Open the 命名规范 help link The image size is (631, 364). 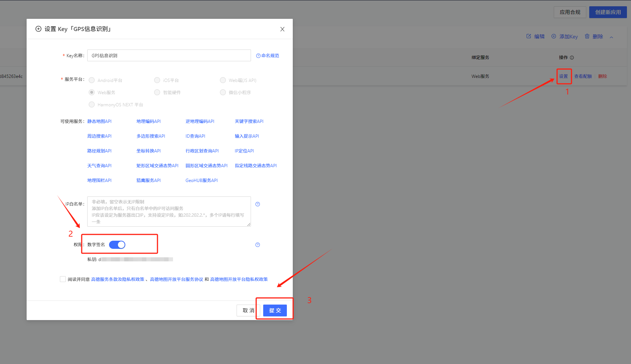point(268,56)
